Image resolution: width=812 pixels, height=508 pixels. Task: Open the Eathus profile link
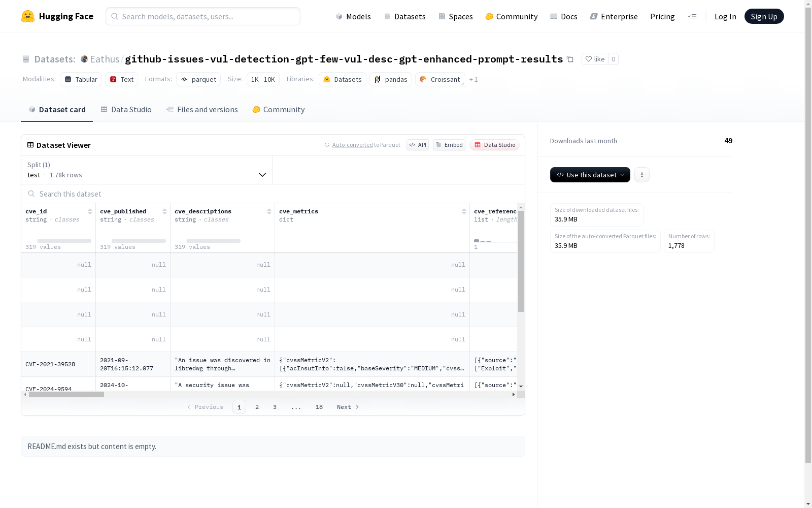coord(105,59)
